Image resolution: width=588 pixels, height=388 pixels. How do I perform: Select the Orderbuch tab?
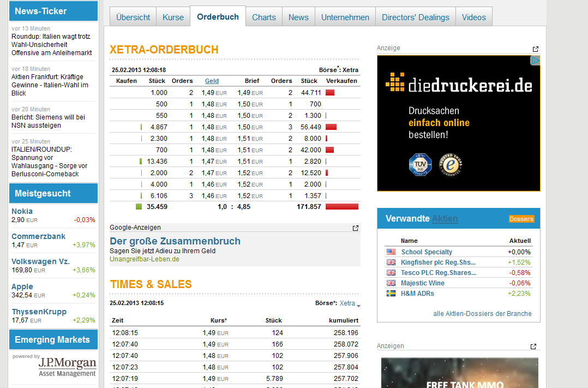[x=218, y=16]
